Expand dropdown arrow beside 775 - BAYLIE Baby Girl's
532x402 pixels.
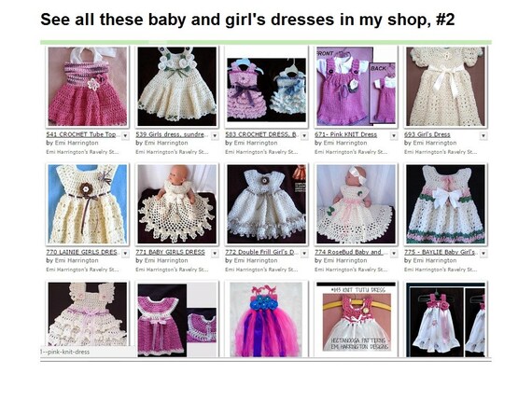pos(483,254)
